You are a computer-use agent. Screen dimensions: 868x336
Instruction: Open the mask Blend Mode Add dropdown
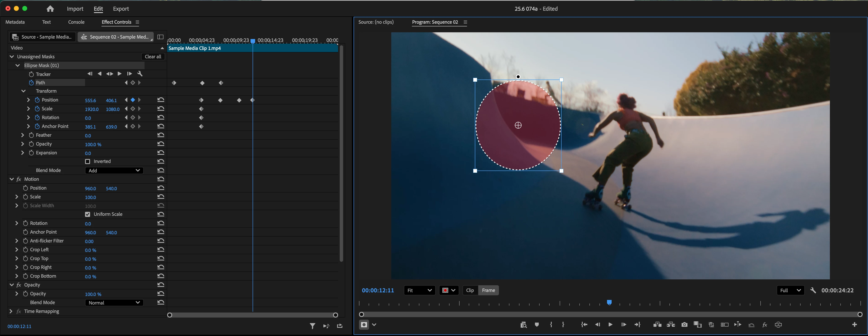(114, 171)
